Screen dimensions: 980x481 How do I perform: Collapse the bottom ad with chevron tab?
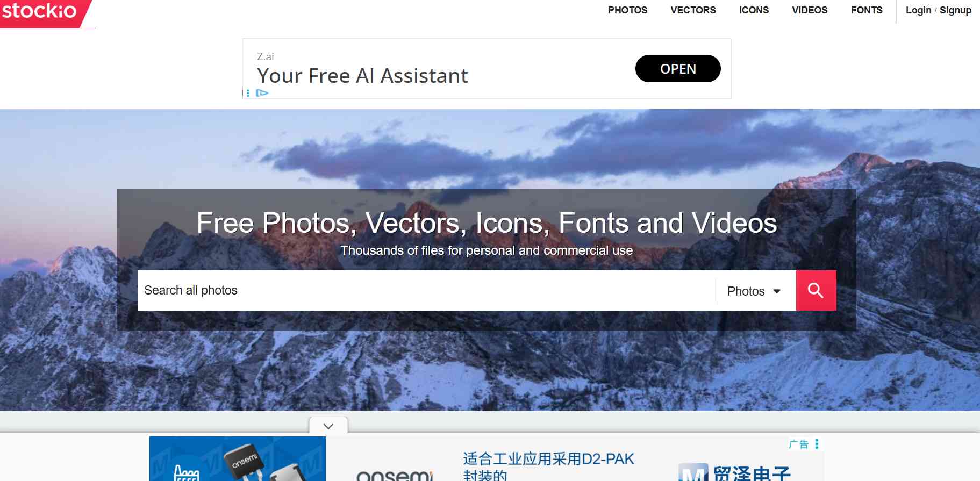(x=328, y=426)
